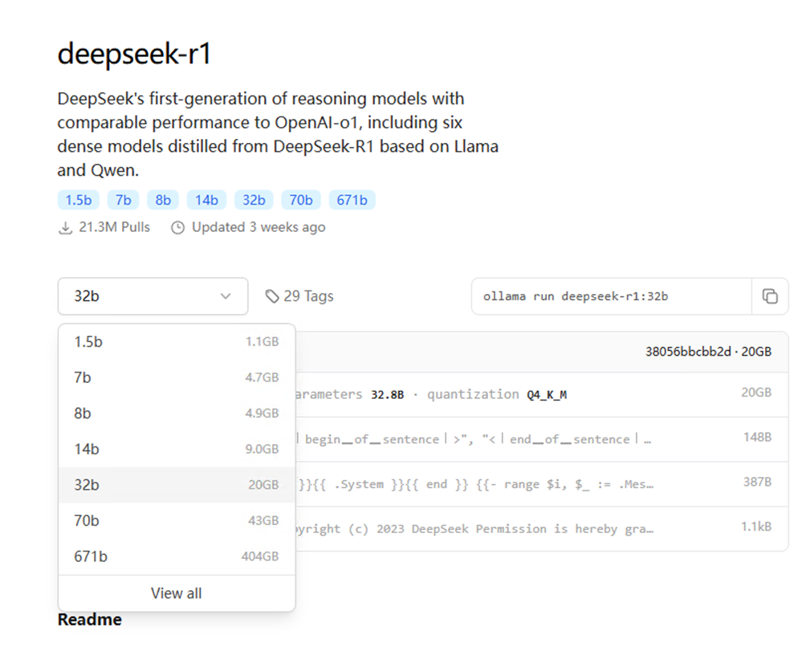Open the params row showing begin_of_sentence

point(542,439)
